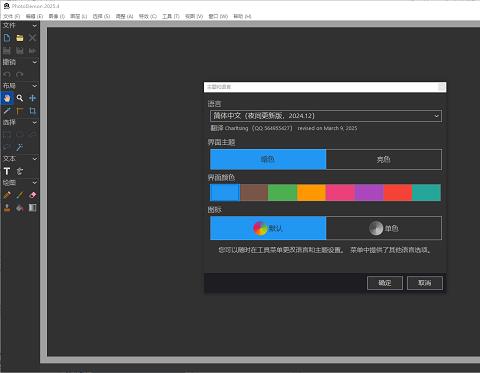480x373 pixels.
Task: Open the 语言 language dropdown
Action: click(x=326, y=116)
